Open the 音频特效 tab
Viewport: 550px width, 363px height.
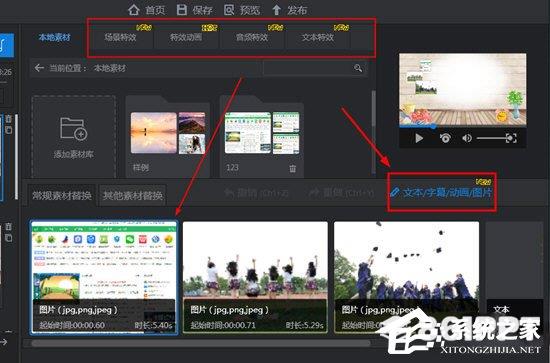252,37
